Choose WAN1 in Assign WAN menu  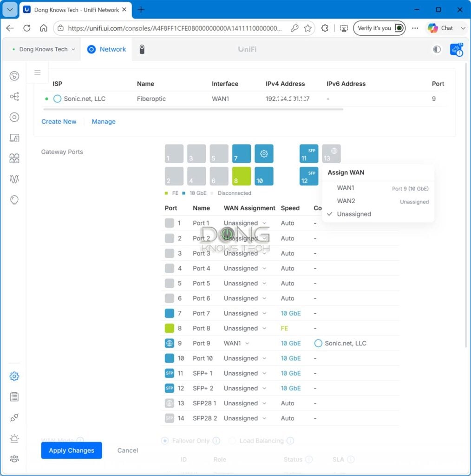378,188
